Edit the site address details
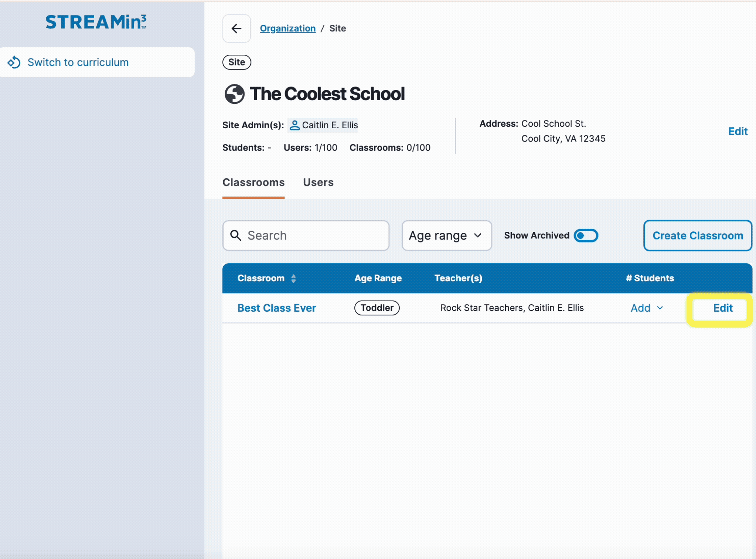Image resolution: width=756 pixels, height=559 pixels. pos(738,131)
